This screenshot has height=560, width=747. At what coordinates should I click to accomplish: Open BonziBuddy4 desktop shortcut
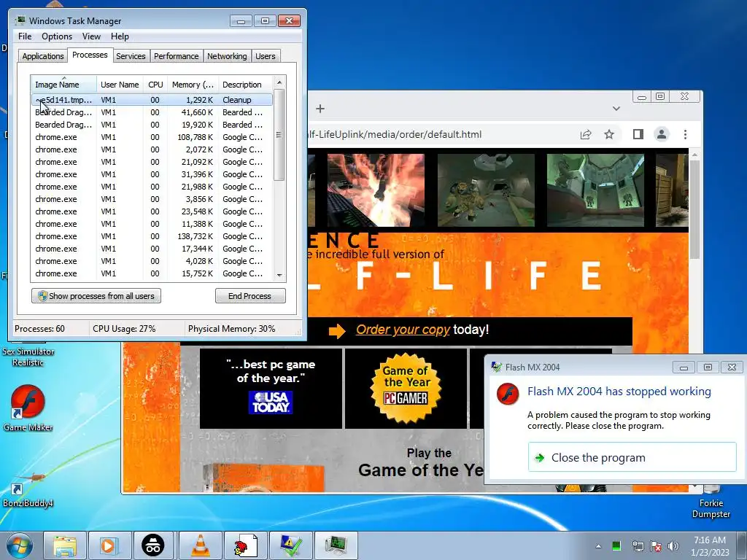pyautogui.click(x=28, y=488)
